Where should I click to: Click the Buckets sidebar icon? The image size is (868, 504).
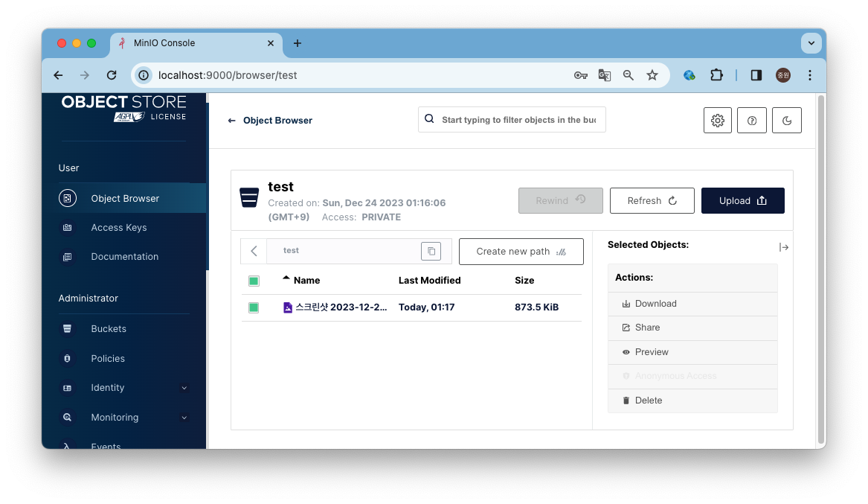tap(68, 328)
